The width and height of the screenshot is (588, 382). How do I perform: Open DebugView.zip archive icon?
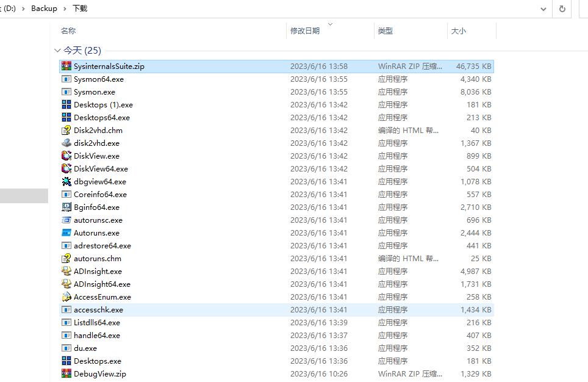click(x=65, y=373)
